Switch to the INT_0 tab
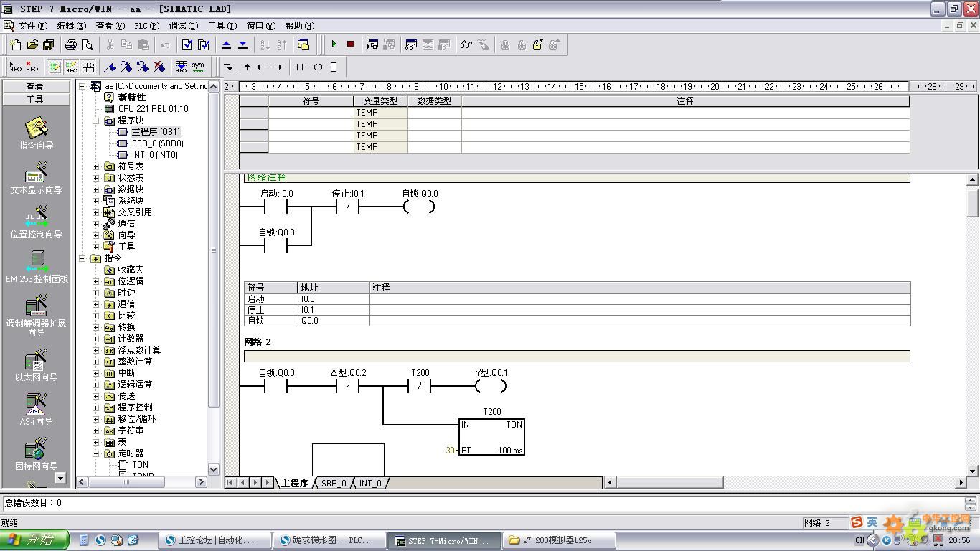980x551 pixels. pos(371,483)
